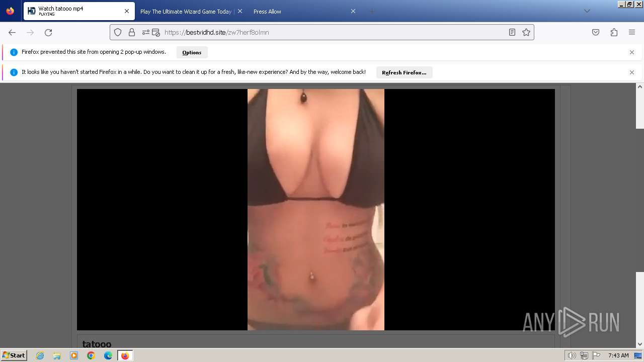Bookmark this page with the star
This screenshot has width=644, height=362.
(526, 32)
